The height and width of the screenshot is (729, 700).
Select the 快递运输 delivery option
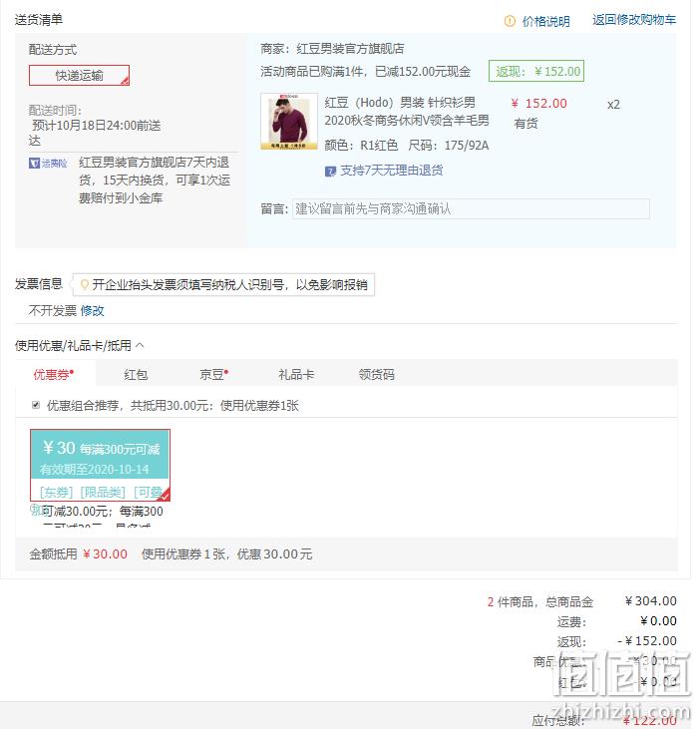79,76
